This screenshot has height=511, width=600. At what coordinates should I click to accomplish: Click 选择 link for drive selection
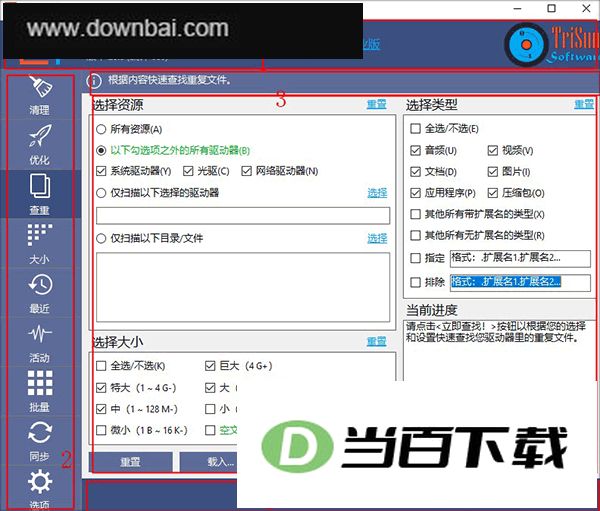(x=377, y=193)
